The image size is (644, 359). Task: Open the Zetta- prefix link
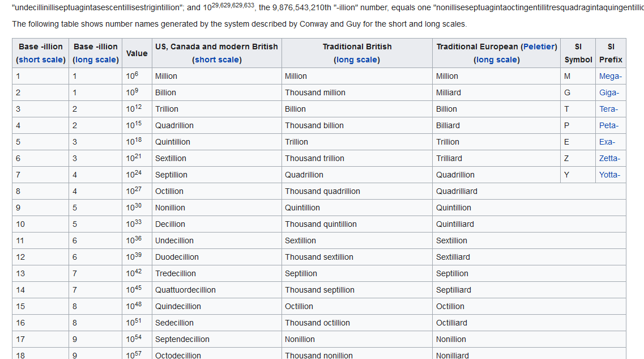coord(609,158)
